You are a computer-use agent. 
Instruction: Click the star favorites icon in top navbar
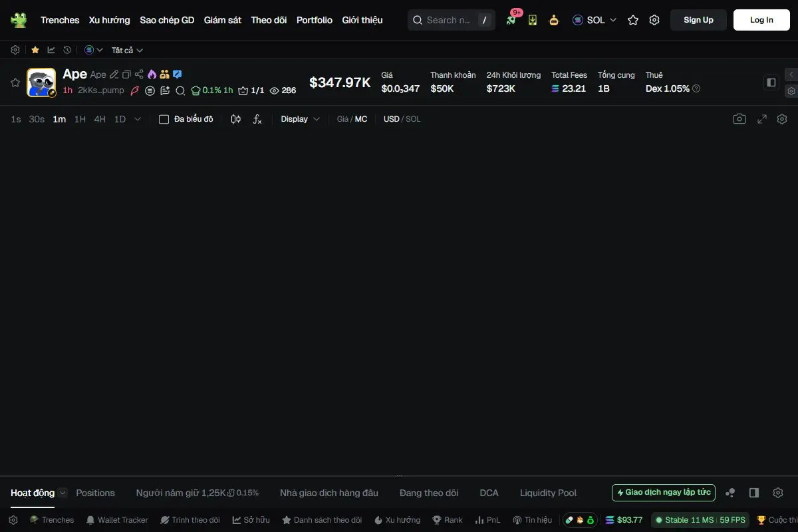(x=633, y=20)
